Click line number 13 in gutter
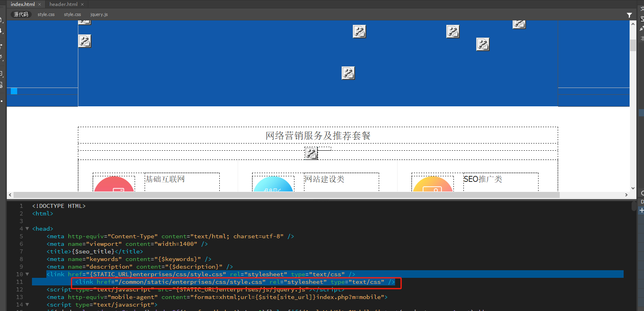Viewport: 644px width, 311px height. [20, 297]
